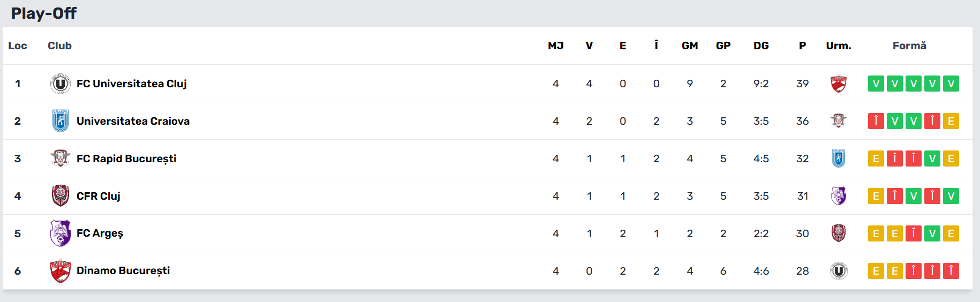Click the FC Universitatea Cluj club crest
This screenshot has height=302, width=980.
pyautogui.click(x=60, y=84)
